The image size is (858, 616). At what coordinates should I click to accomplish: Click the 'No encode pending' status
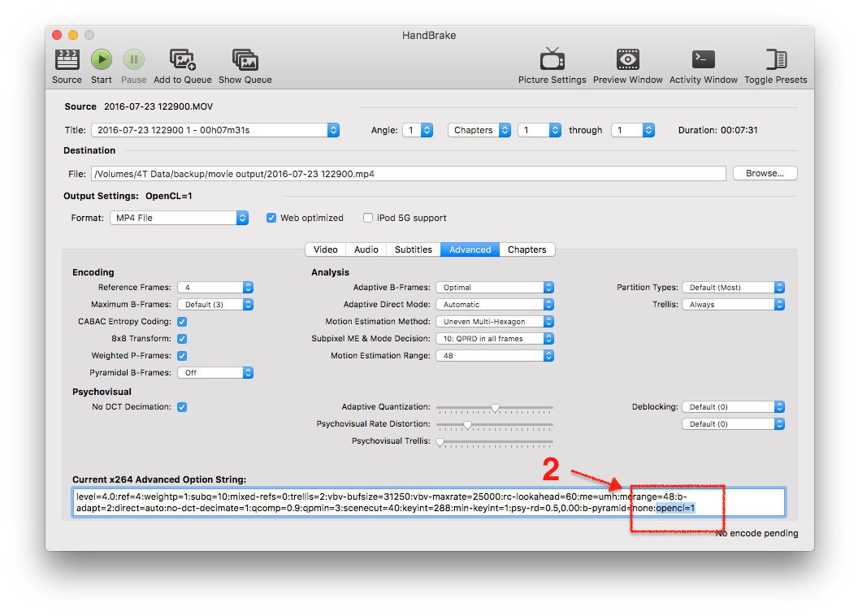756,533
